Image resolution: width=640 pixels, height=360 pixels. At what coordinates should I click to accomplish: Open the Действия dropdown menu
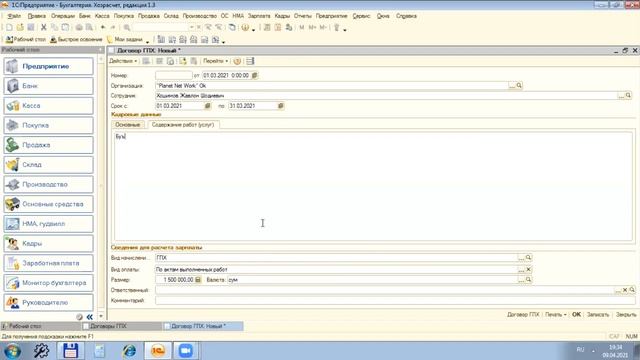(x=123, y=61)
